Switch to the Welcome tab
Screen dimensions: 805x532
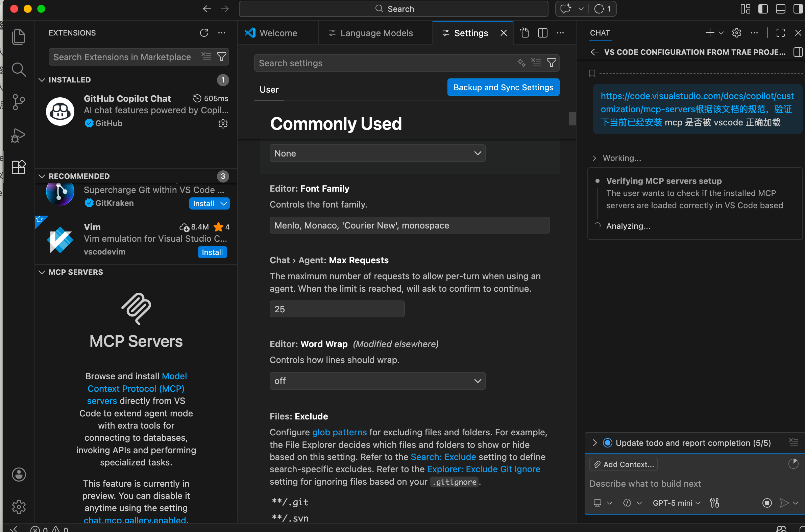coord(278,33)
